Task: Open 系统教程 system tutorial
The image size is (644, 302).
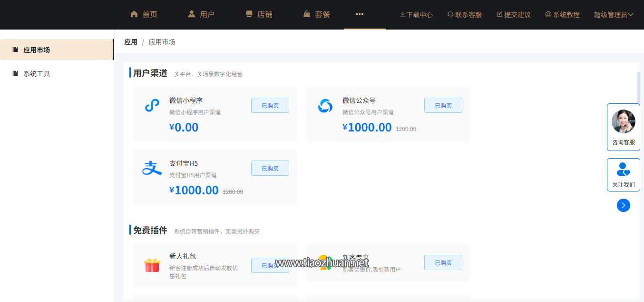Action: tap(562, 15)
